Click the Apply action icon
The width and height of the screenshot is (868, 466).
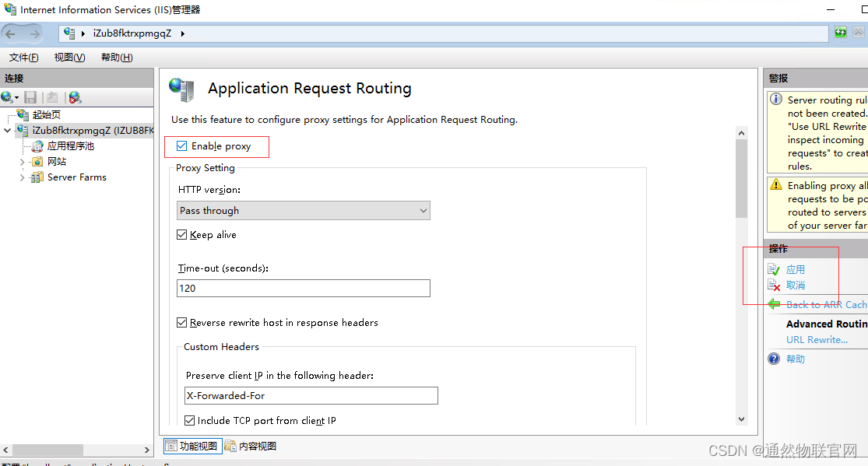tap(774, 269)
